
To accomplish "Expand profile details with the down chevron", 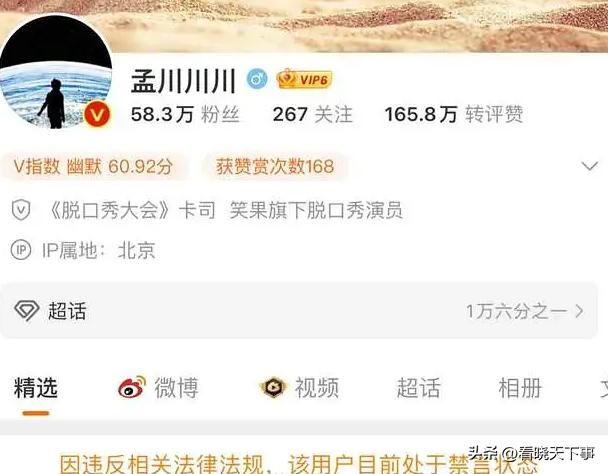I will point(590,166).
